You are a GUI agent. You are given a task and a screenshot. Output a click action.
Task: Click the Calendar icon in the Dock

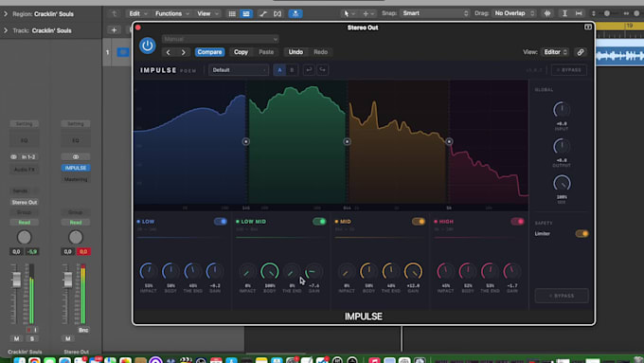(x=216, y=360)
